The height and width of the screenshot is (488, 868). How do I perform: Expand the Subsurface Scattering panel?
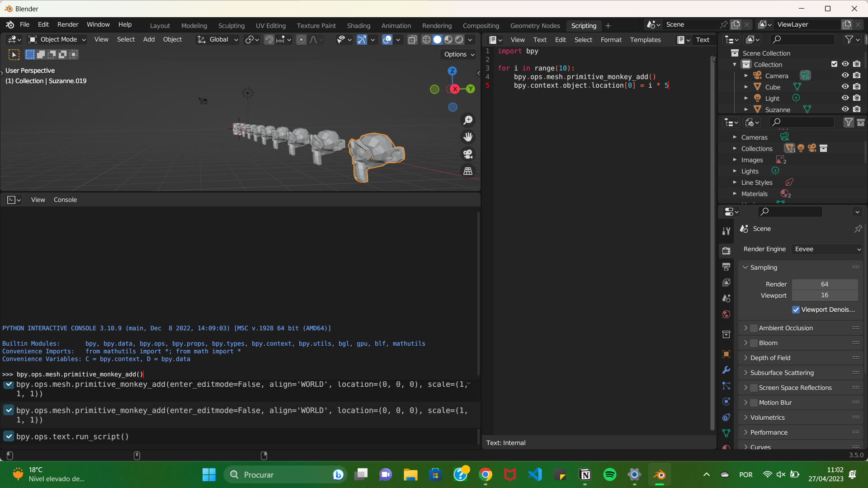[745, 373]
